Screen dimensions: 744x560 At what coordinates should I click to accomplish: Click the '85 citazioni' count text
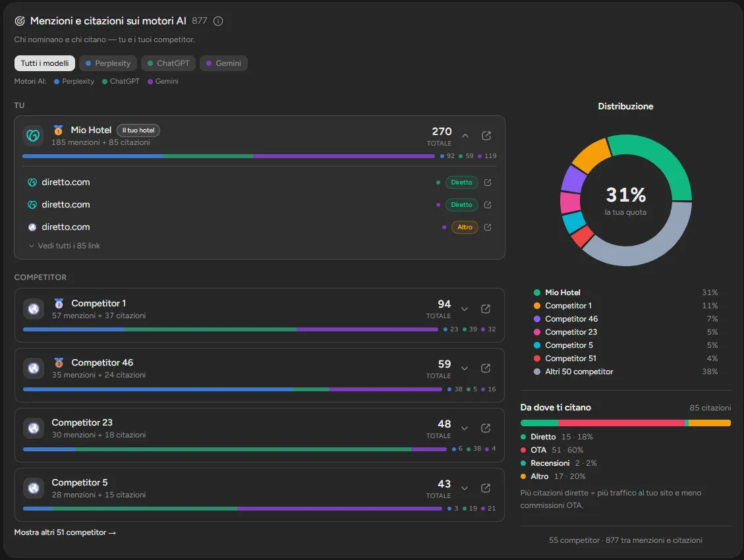click(710, 408)
